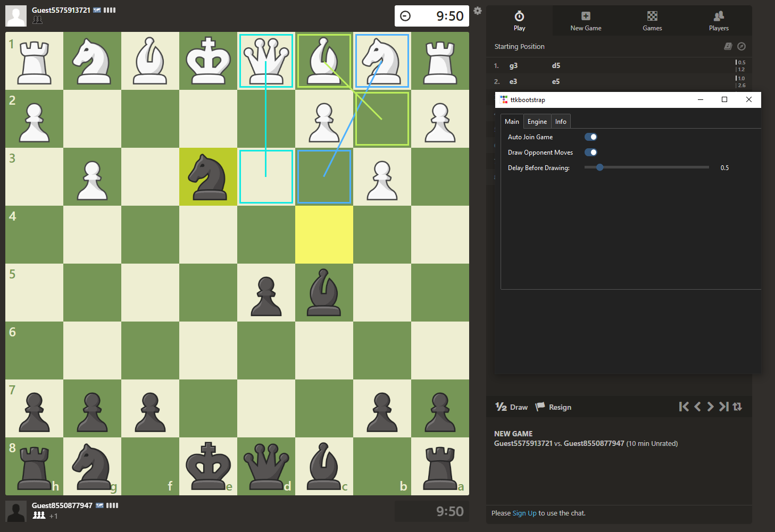The image size is (775, 532).
Task: Flip the board with arrows icon
Action: [x=737, y=407]
